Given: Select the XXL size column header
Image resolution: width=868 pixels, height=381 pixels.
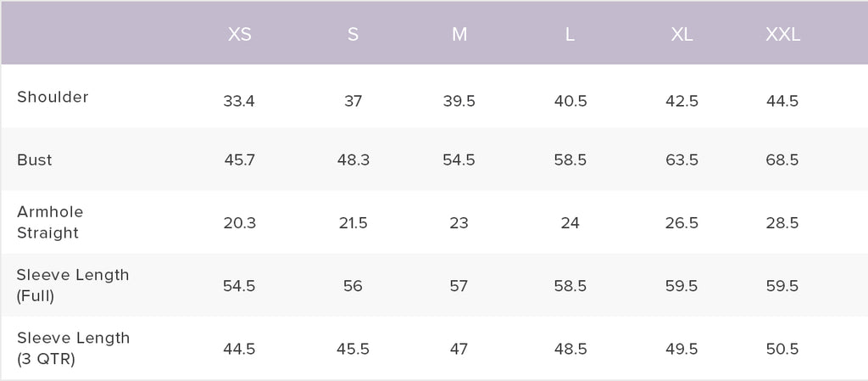Looking at the screenshot, I should [782, 35].
